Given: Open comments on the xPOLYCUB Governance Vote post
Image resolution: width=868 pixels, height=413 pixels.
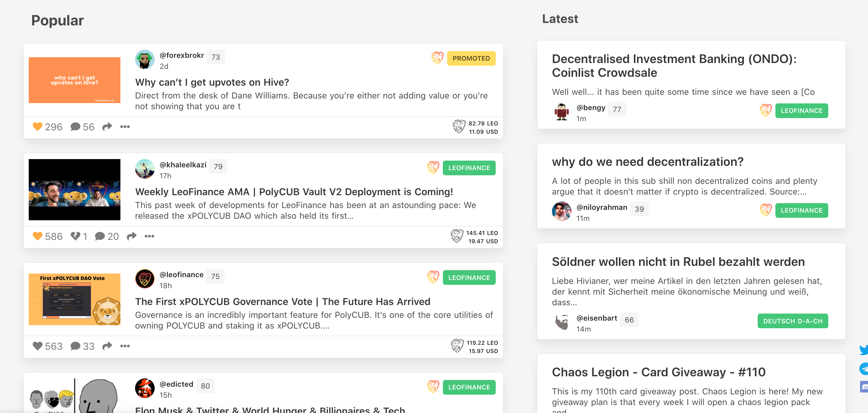Looking at the screenshot, I should [75, 346].
